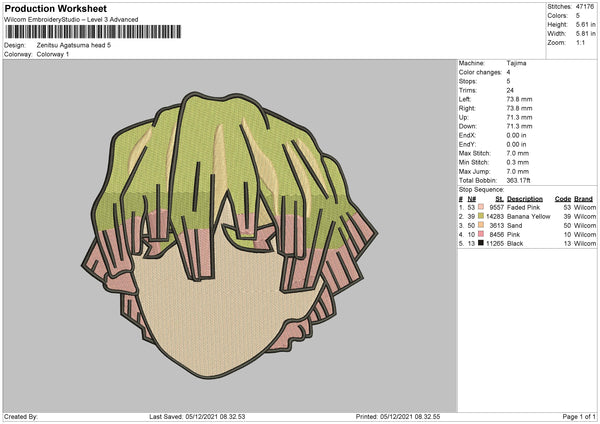Click the 'Sand' description text
This screenshot has width=600, height=424.
[x=514, y=225]
